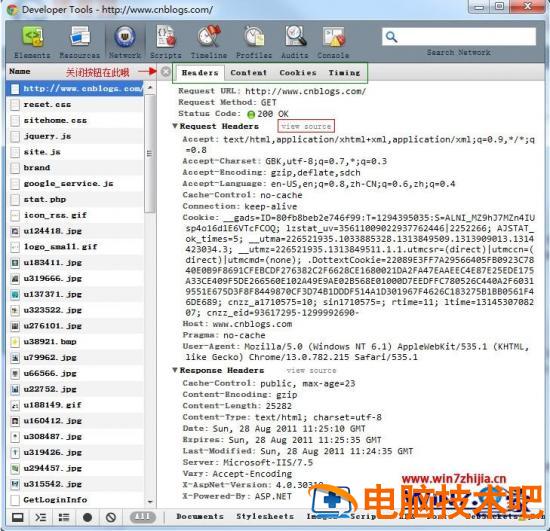Select the brand request
This screenshot has height=531, width=550.
click(x=75, y=168)
